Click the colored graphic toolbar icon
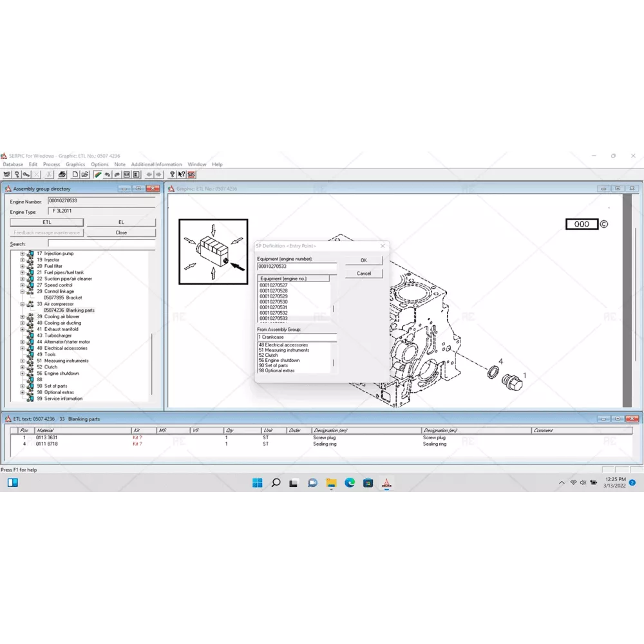The height and width of the screenshot is (644, 644). click(x=97, y=175)
